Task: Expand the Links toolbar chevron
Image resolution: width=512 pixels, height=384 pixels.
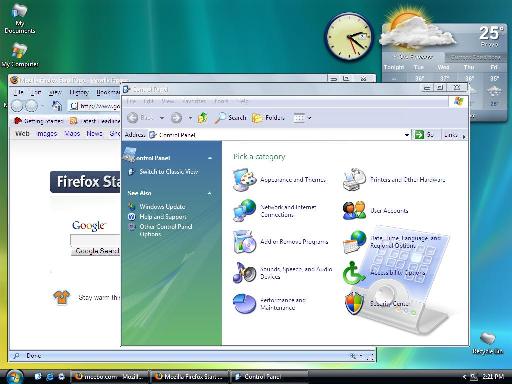Action: pos(463,135)
